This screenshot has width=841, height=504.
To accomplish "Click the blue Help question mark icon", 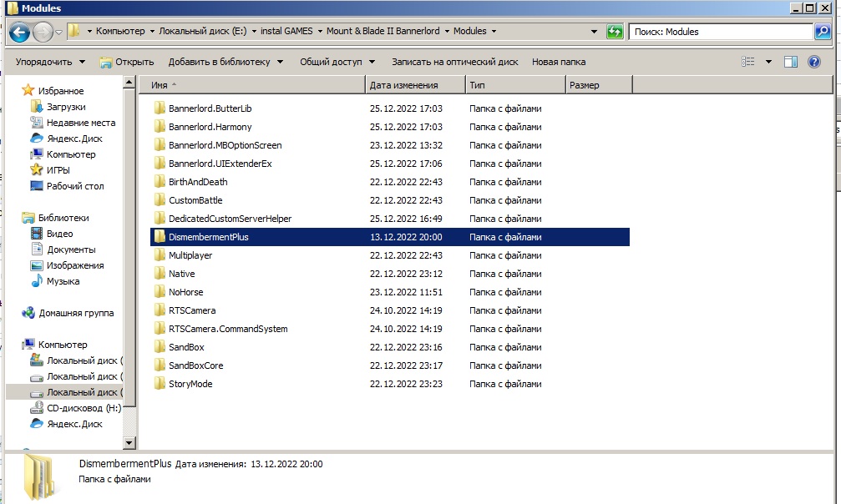I will tap(814, 62).
